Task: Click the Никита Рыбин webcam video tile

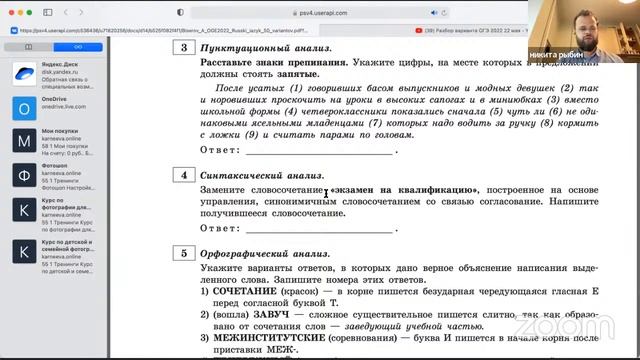Action: (x=584, y=31)
